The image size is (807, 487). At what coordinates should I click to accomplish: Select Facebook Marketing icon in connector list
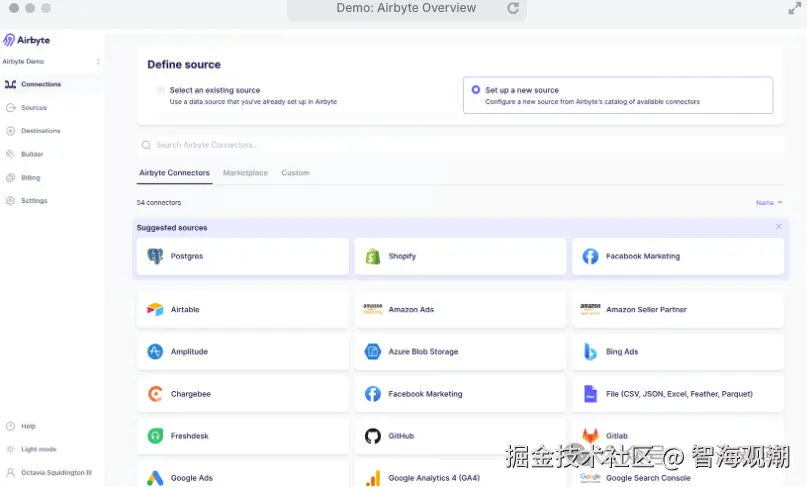373,394
